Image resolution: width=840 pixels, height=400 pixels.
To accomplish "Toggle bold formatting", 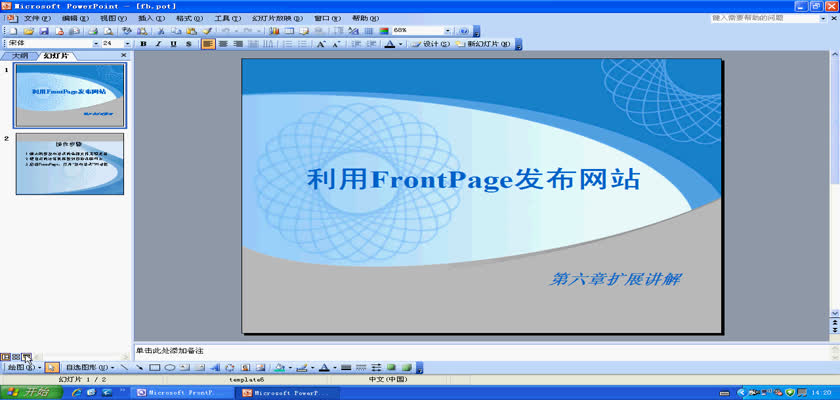I will (x=143, y=44).
